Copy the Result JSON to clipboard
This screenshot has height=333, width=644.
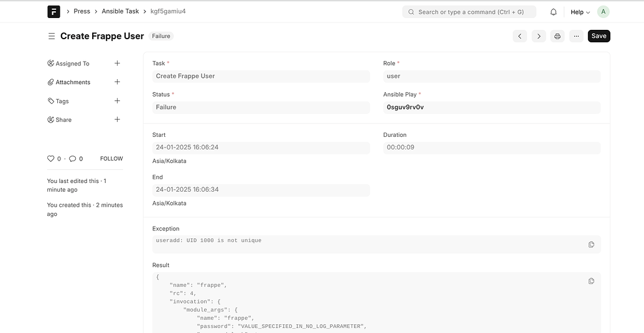591,281
